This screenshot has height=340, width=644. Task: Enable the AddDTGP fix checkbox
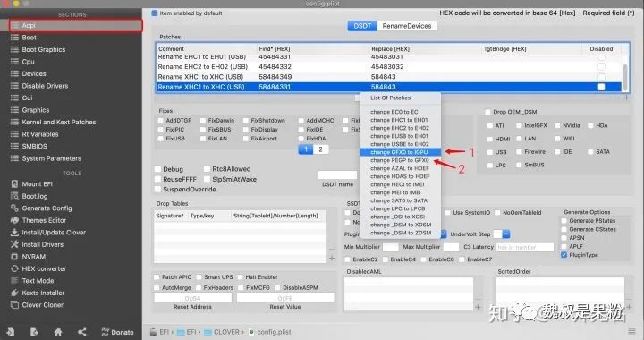tap(161, 120)
